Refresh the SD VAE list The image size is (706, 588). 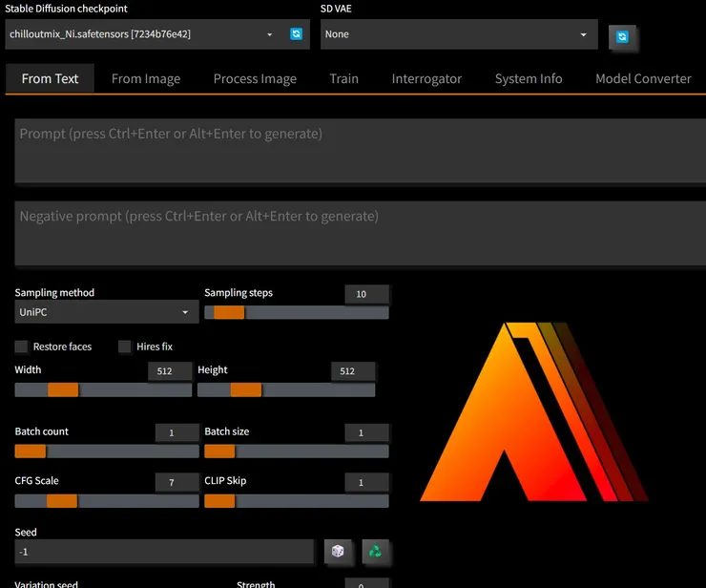pos(622,37)
